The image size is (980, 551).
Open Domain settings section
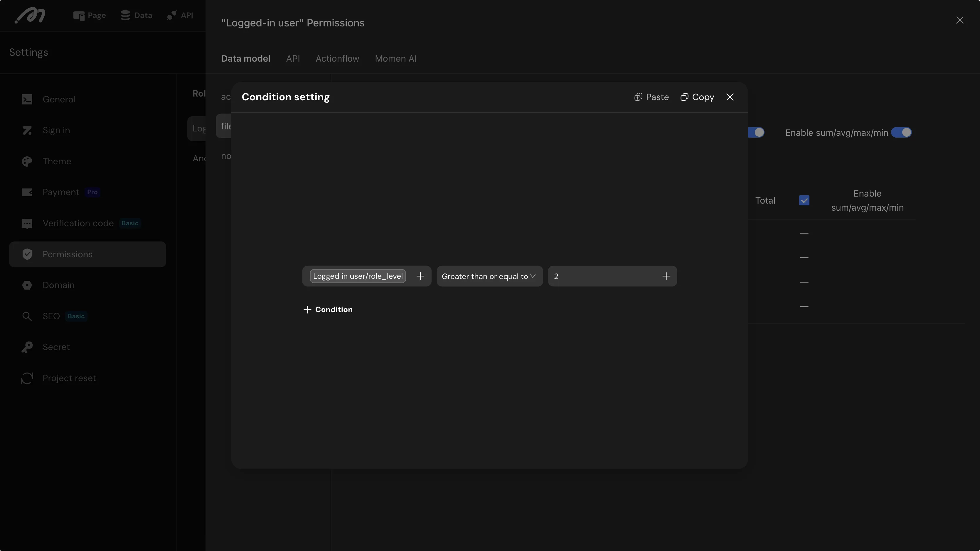87,285
